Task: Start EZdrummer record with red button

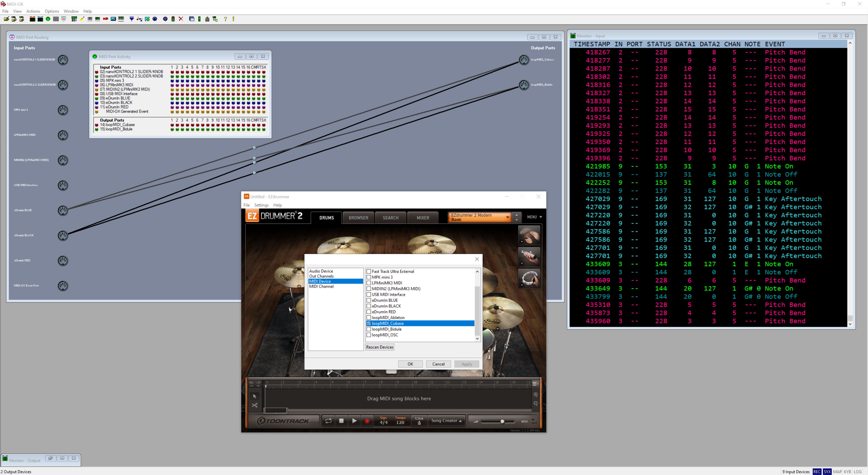Action: coord(367,421)
